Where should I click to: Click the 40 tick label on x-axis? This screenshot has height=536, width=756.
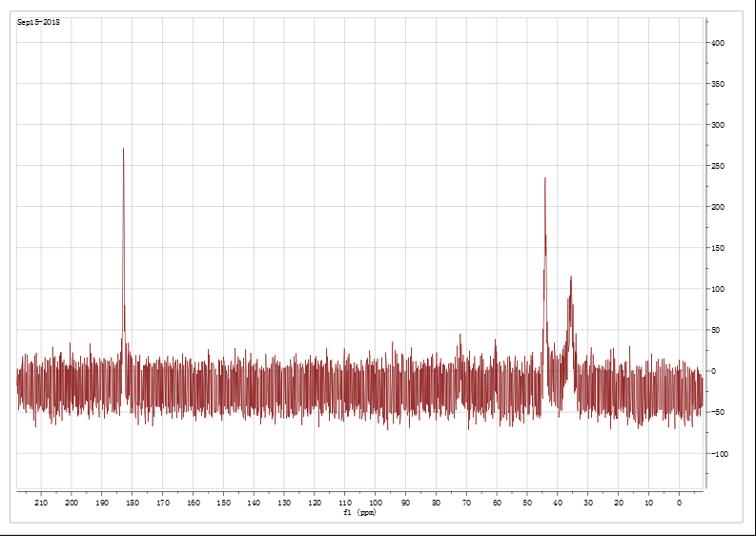pyautogui.click(x=558, y=503)
